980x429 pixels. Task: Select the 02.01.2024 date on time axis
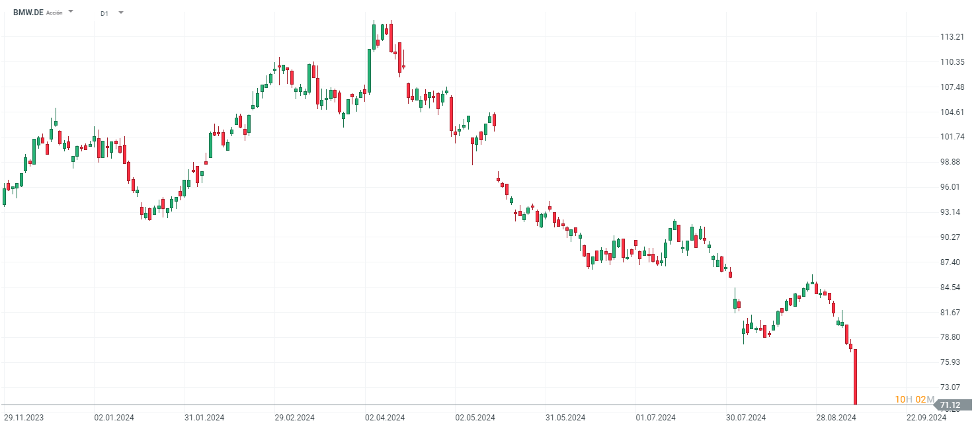114,418
